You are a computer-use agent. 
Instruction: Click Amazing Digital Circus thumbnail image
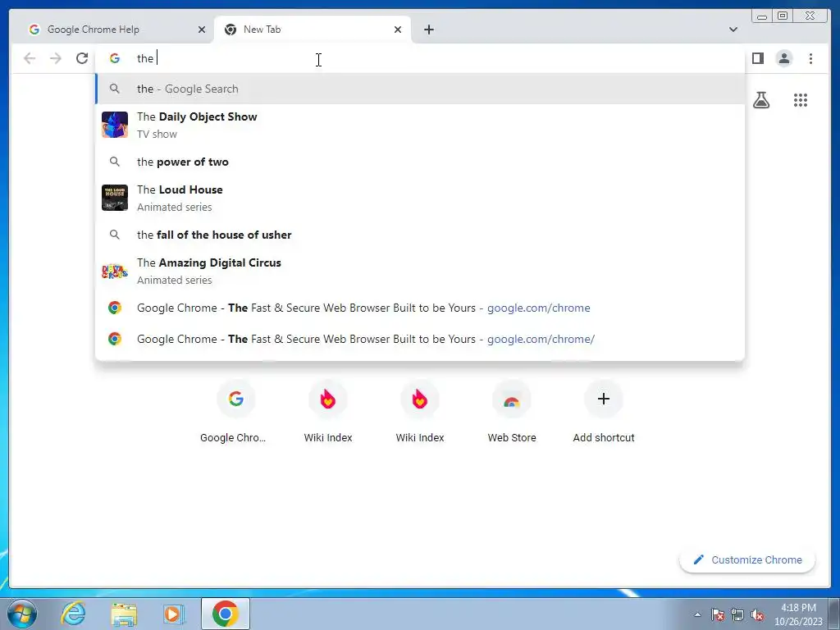(115, 271)
